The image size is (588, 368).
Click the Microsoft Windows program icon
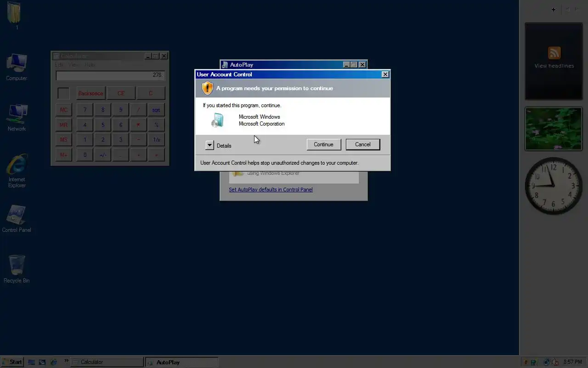pos(218,121)
